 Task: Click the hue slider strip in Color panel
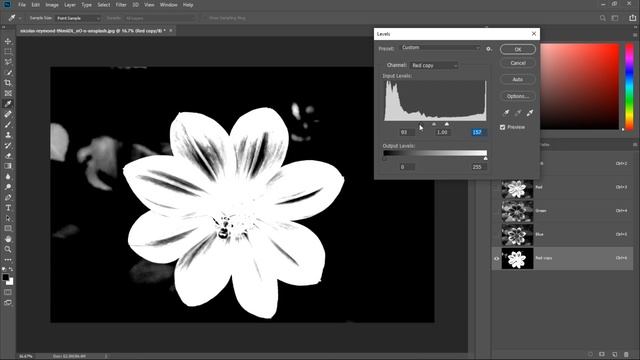629,87
